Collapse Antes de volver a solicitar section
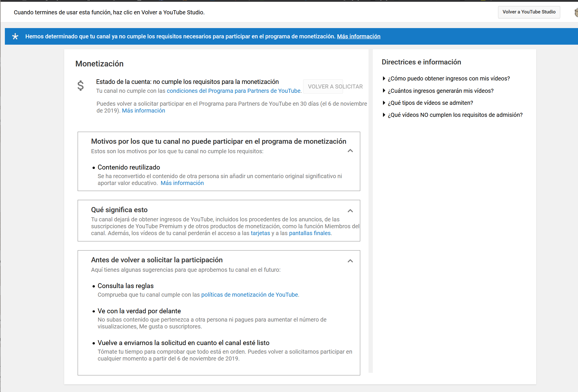 pyautogui.click(x=350, y=261)
